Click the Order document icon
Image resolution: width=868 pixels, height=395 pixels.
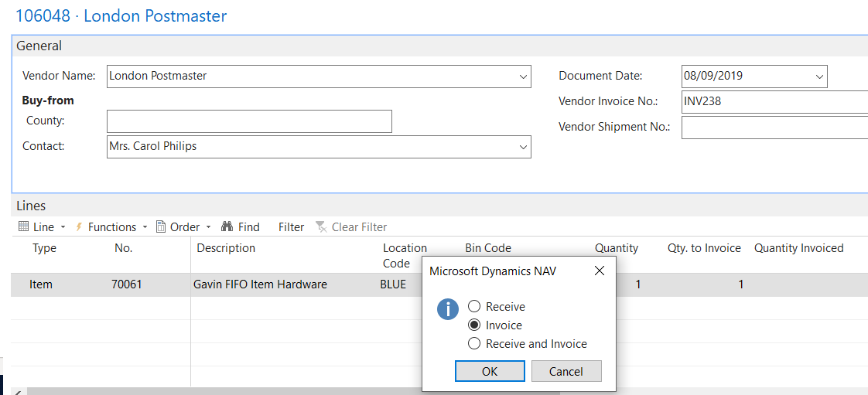[x=161, y=227]
